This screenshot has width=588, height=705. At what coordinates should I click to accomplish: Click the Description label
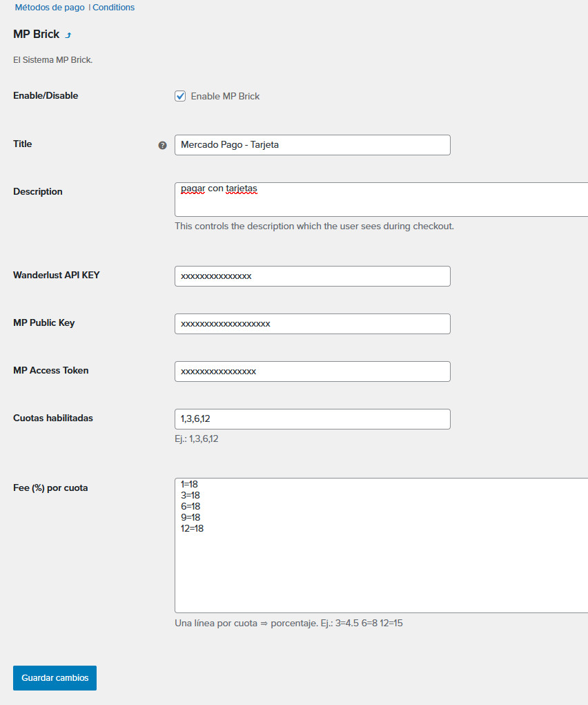click(38, 191)
